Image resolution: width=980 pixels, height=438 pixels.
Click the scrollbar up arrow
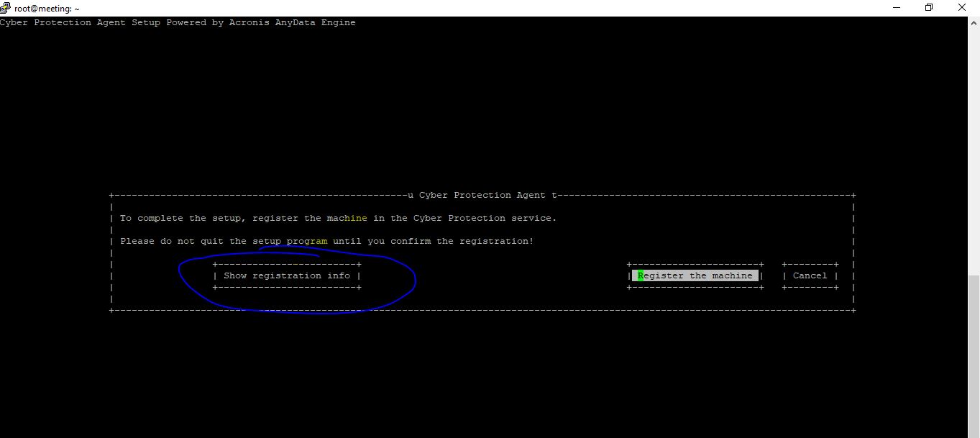974,22
